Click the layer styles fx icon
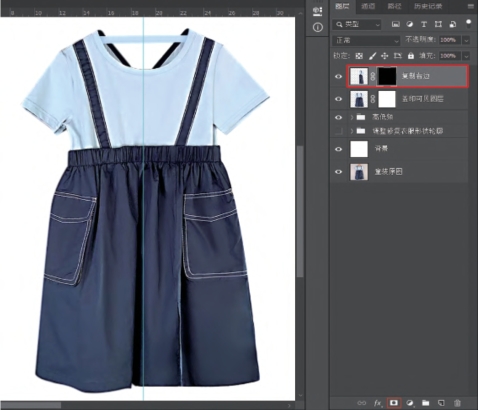Viewport: 478px width, 410px height. click(x=378, y=403)
